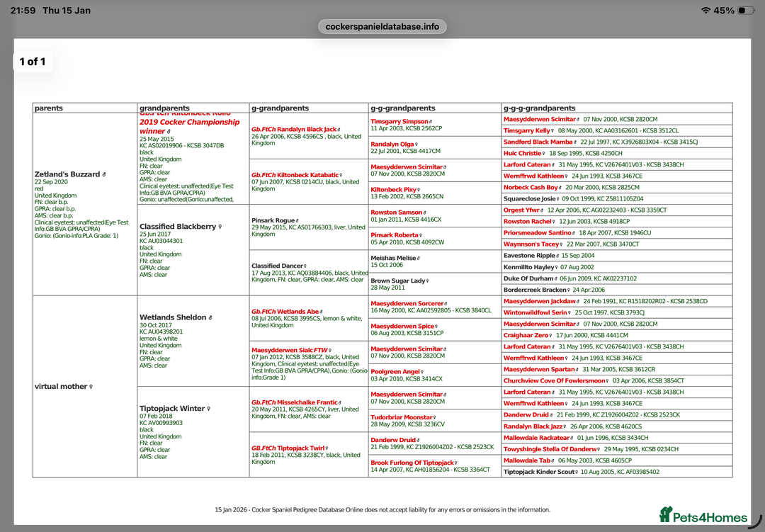
Task: Open the Rowston Samson pedigree link
Action: tap(397, 213)
